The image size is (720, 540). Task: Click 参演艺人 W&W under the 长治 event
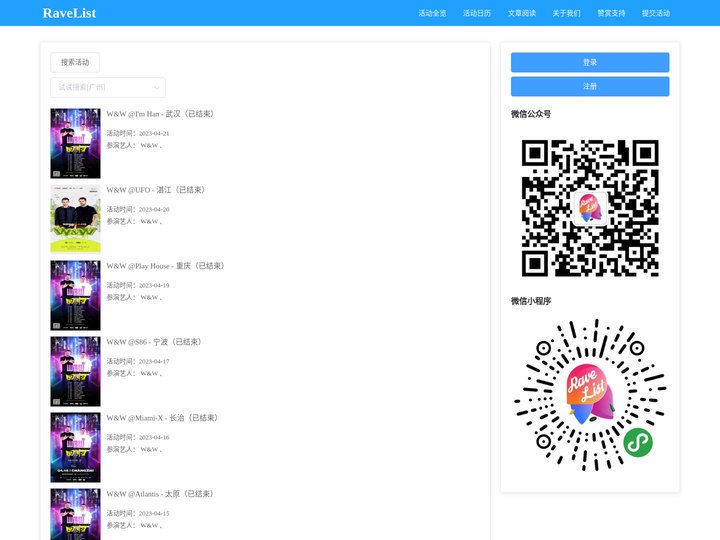click(135, 450)
